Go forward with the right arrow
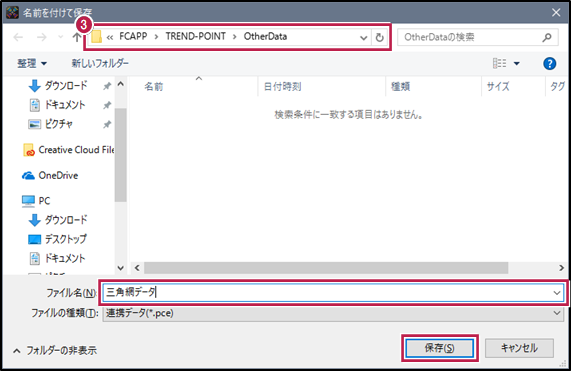This screenshot has width=571, height=371. pos(42,37)
